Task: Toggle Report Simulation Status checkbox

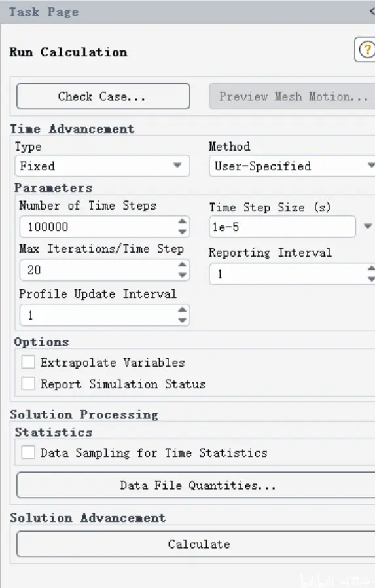Action: (x=28, y=384)
